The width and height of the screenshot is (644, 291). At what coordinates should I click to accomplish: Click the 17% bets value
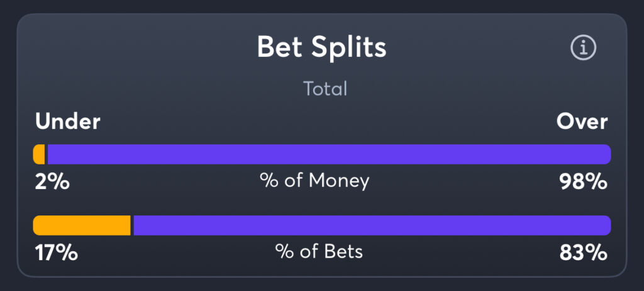click(x=56, y=253)
